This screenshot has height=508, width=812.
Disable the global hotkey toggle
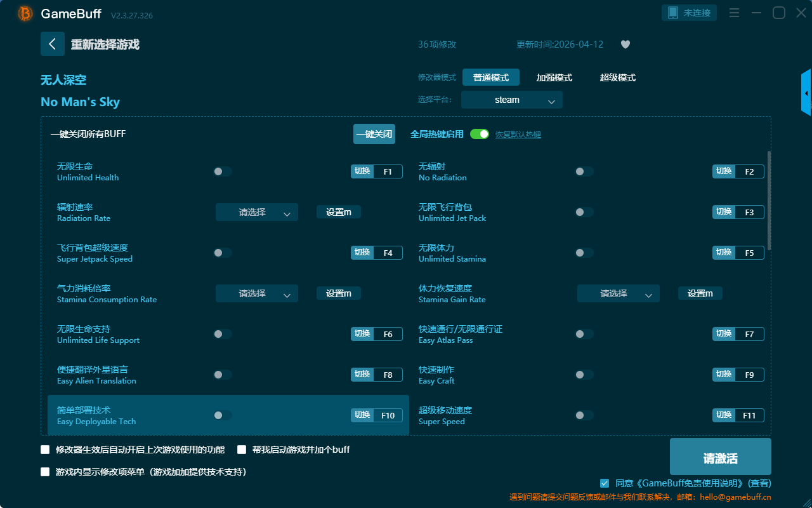click(480, 134)
